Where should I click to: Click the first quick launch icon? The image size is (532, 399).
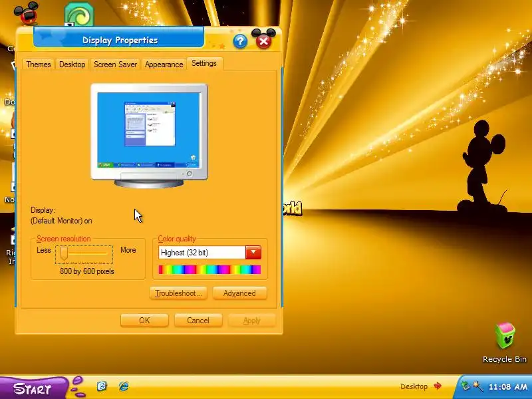click(x=102, y=386)
